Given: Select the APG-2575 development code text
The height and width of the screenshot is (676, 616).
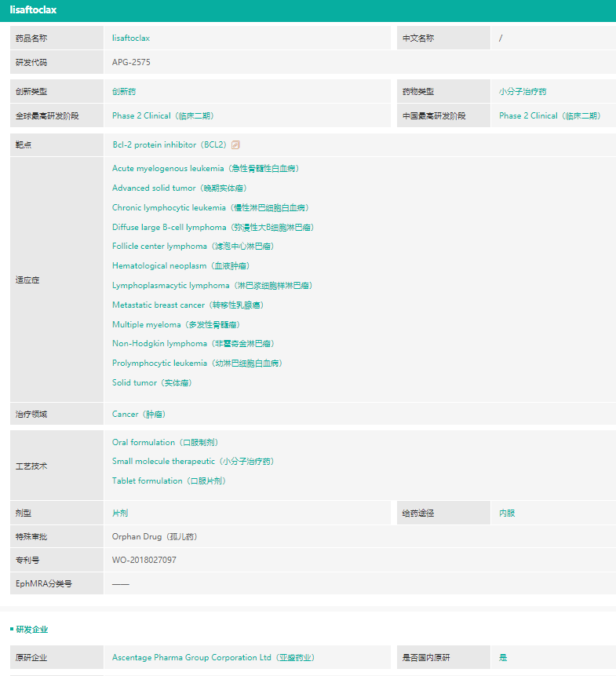Looking at the screenshot, I should click(x=131, y=62).
